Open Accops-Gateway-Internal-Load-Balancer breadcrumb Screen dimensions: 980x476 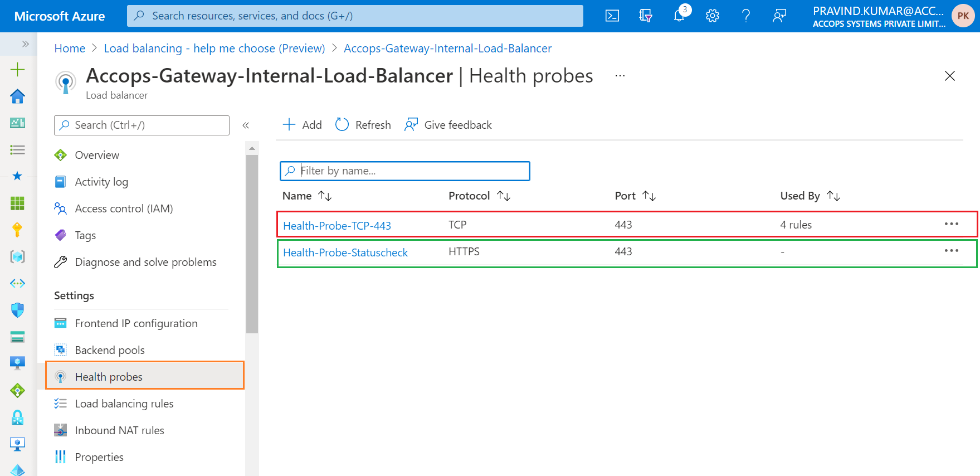447,48
